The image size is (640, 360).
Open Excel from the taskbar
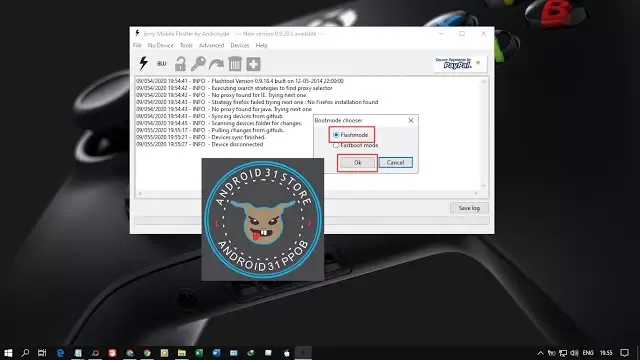point(199,353)
